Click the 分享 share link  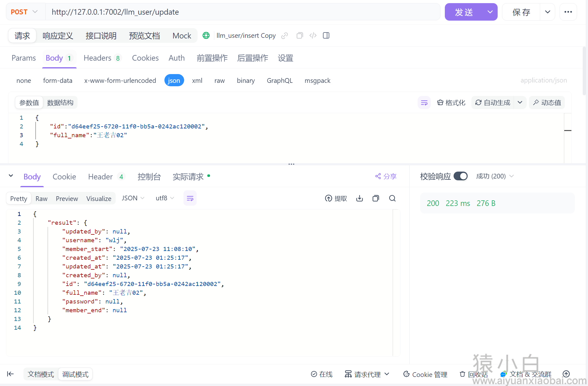pos(386,177)
